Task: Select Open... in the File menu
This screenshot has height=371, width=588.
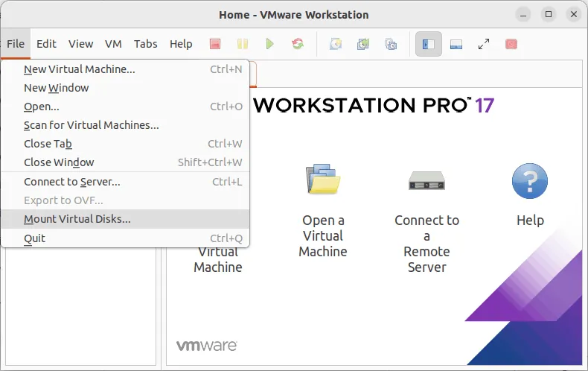Action: [125, 107]
